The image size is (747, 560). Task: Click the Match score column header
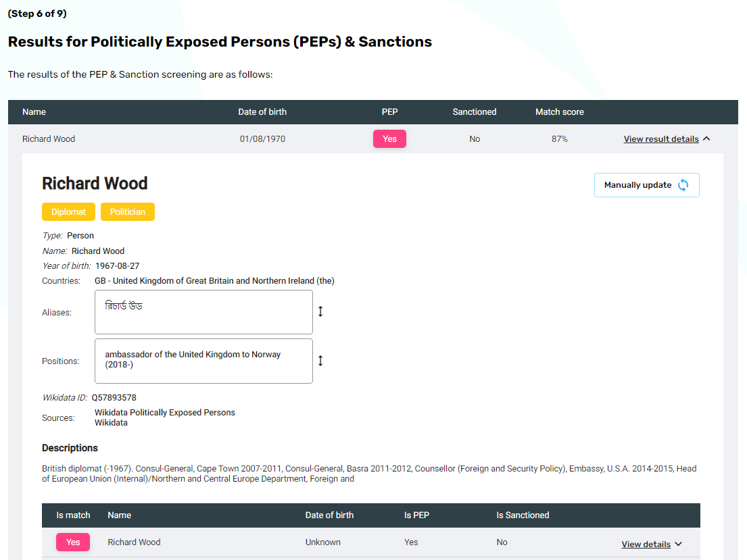click(x=559, y=112)
